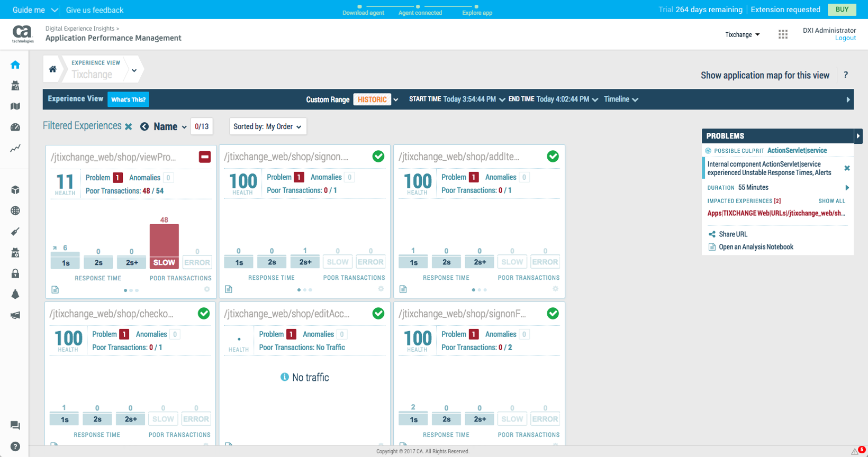Open the Guide me menu

(x=35, y=10)
